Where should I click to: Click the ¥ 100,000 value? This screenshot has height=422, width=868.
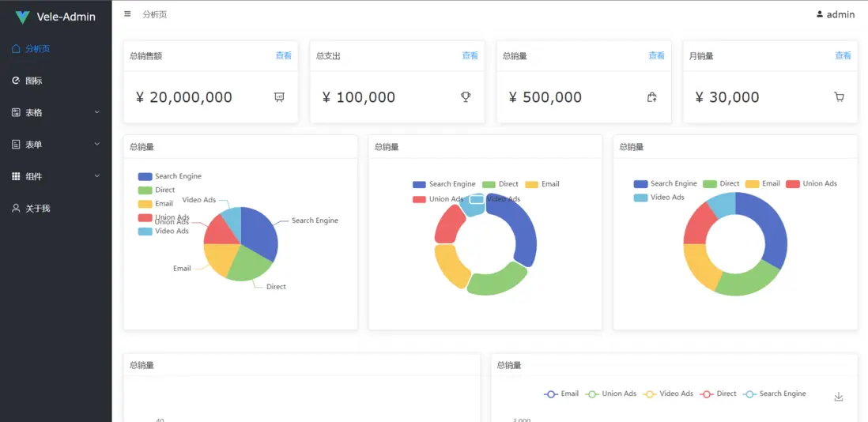[x=359, y=97]
